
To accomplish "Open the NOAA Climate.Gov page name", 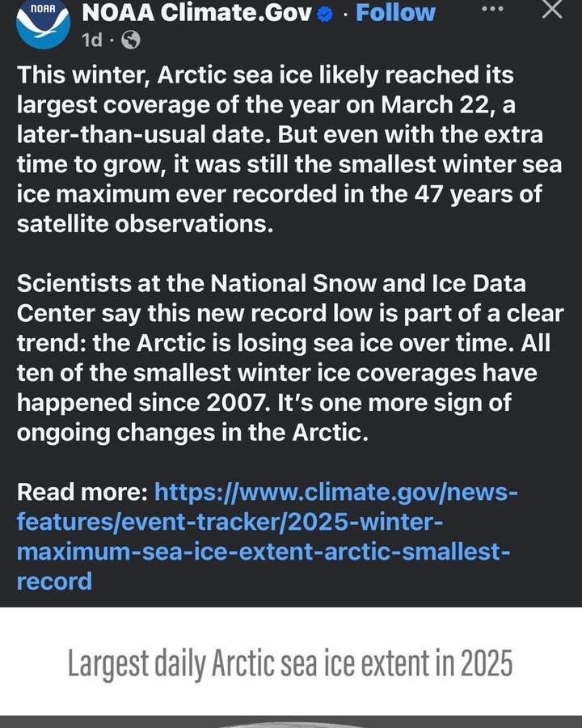I will coord(196,13).
